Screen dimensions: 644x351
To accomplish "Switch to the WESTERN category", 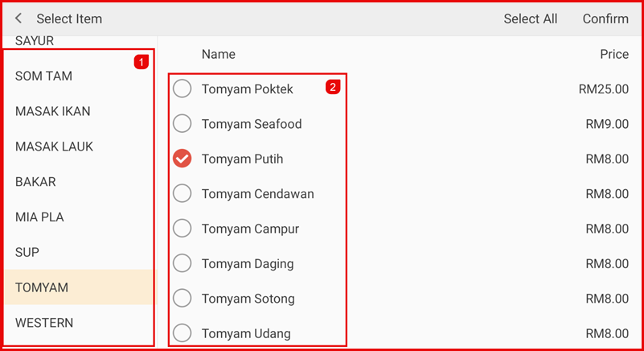I will [44, 323].
